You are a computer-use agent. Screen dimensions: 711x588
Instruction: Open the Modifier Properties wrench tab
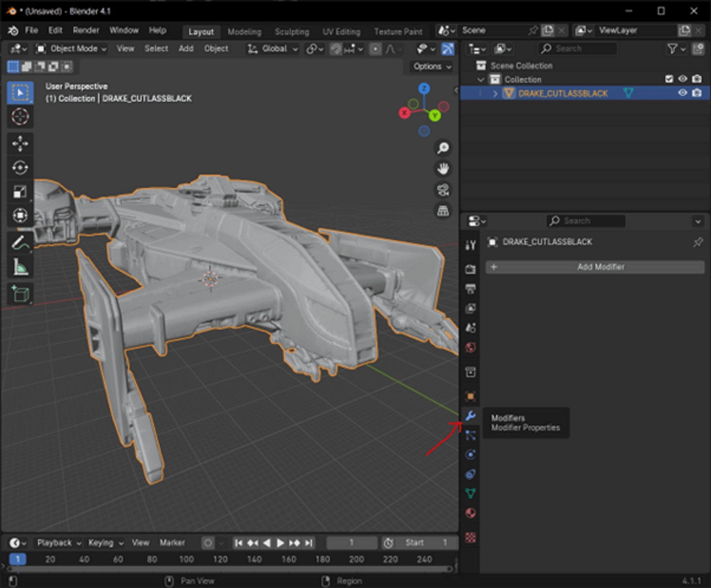click(x=470, y=416)
